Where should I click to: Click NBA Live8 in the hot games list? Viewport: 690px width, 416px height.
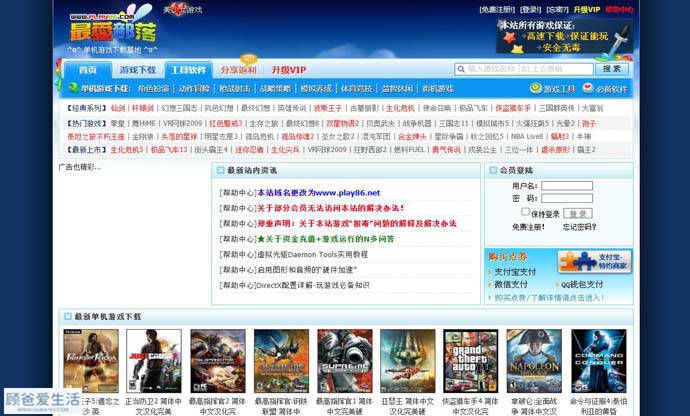527,136
